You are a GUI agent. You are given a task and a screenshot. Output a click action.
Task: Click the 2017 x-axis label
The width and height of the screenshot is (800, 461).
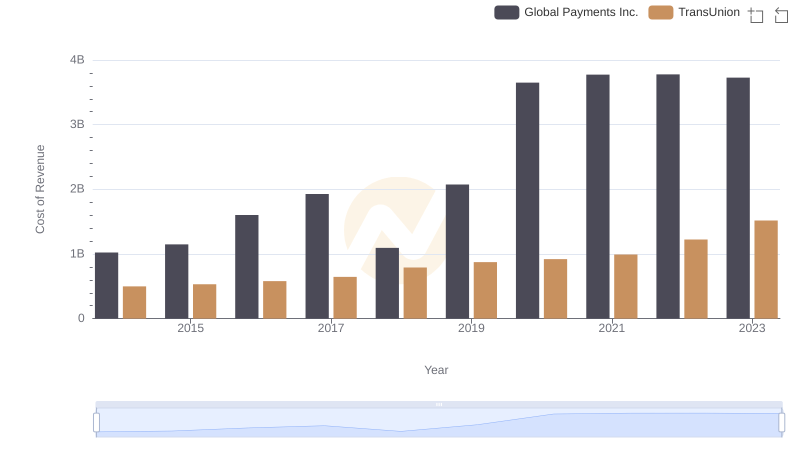coord(331,328)
